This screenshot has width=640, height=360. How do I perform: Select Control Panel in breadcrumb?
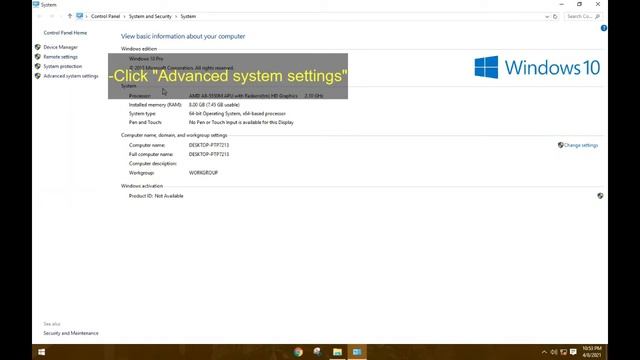[x=105, y=16]
